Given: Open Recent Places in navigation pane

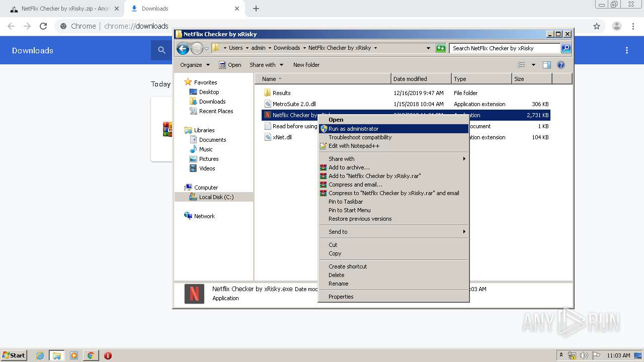Looking at the screenshot, I should tap(216, 111).
